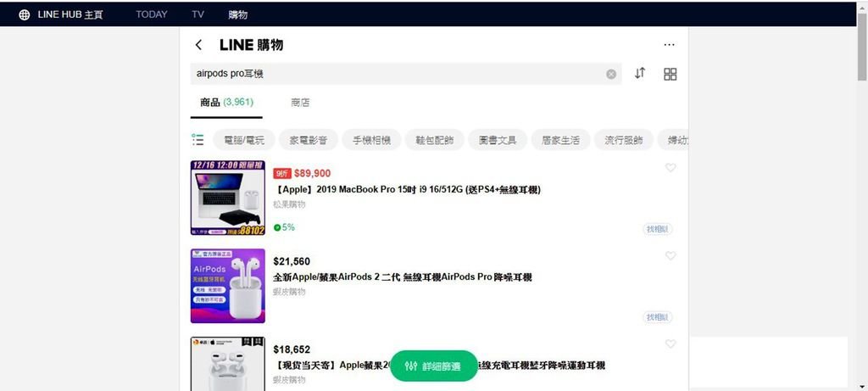Filter by 手機相機 category
868x391 pixels.
pos(371,140)
